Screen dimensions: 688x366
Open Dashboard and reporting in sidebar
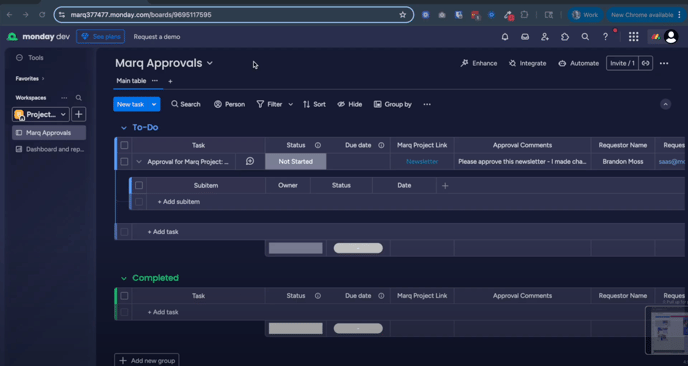pos(49,149)
